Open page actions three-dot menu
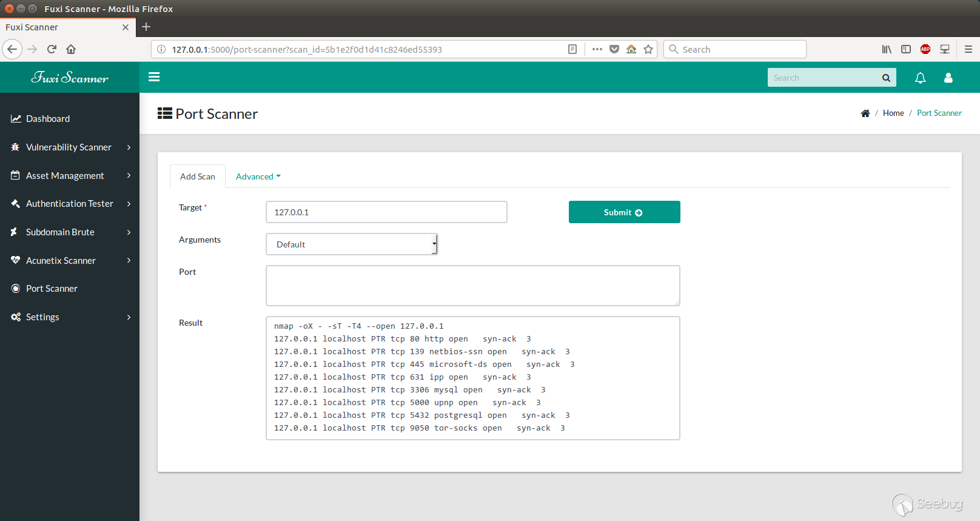The height and width of the screenshot is (521, 980). tap(597, 49)
